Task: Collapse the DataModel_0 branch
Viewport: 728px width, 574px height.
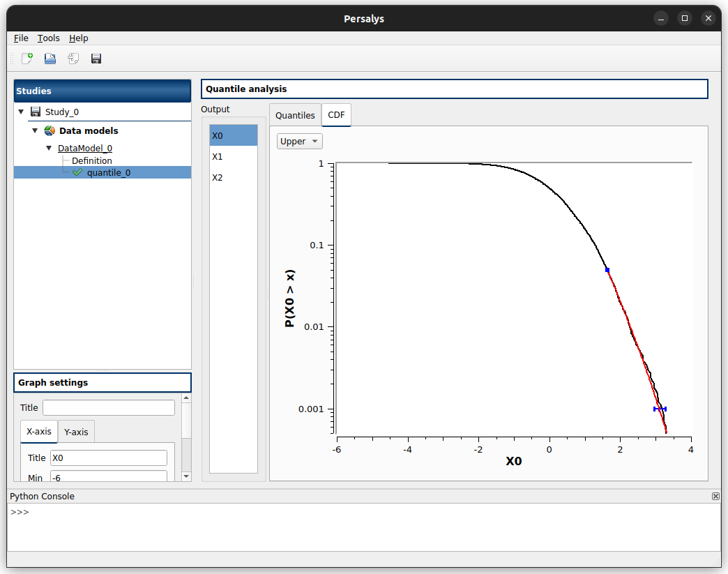Action: coord(48,148)
